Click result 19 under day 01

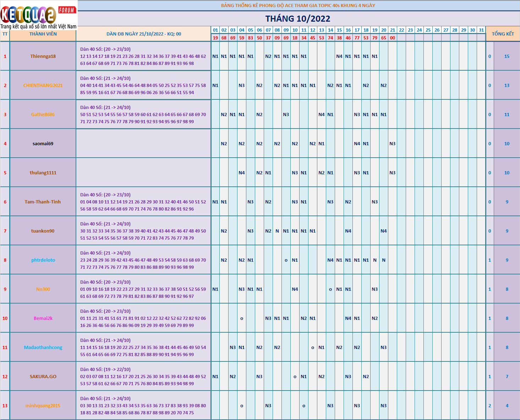215,38
